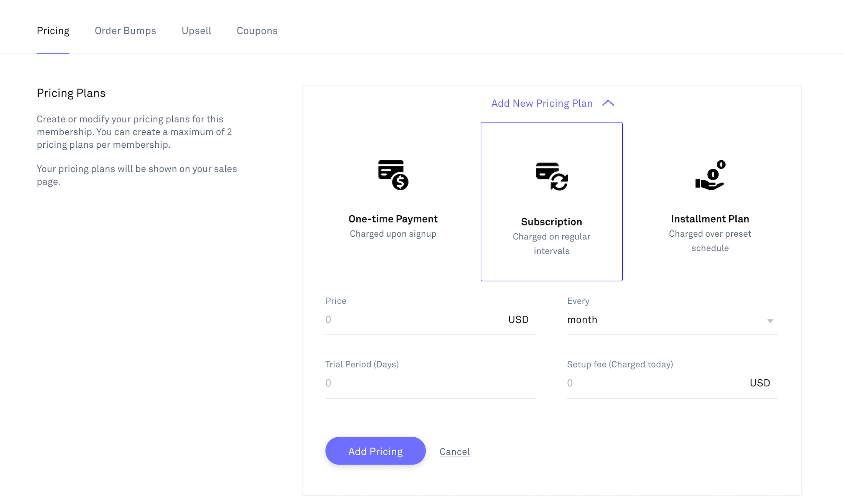844x504 pixels.
Task: Expand the Every month selector arrow
Action: click(770, 321)
